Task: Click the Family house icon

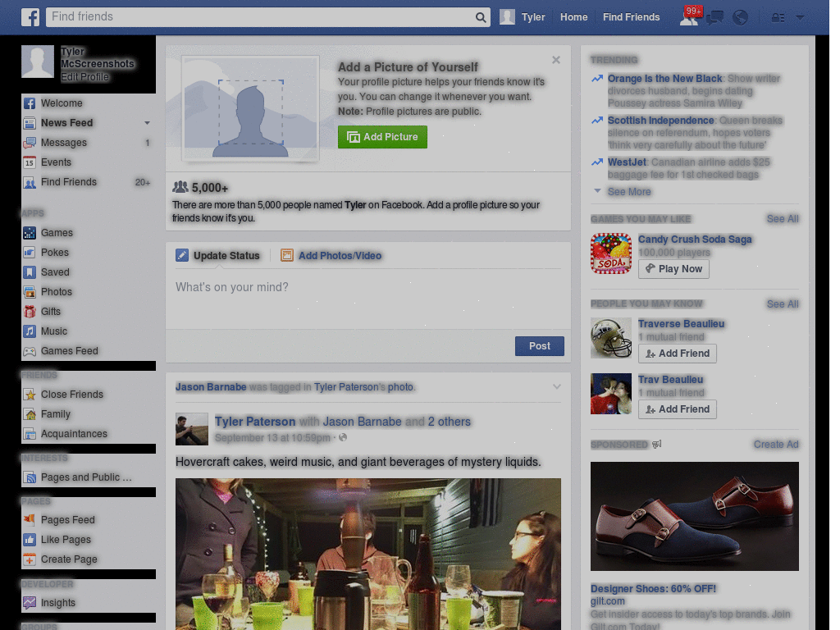Action: (x=30, y=414)
